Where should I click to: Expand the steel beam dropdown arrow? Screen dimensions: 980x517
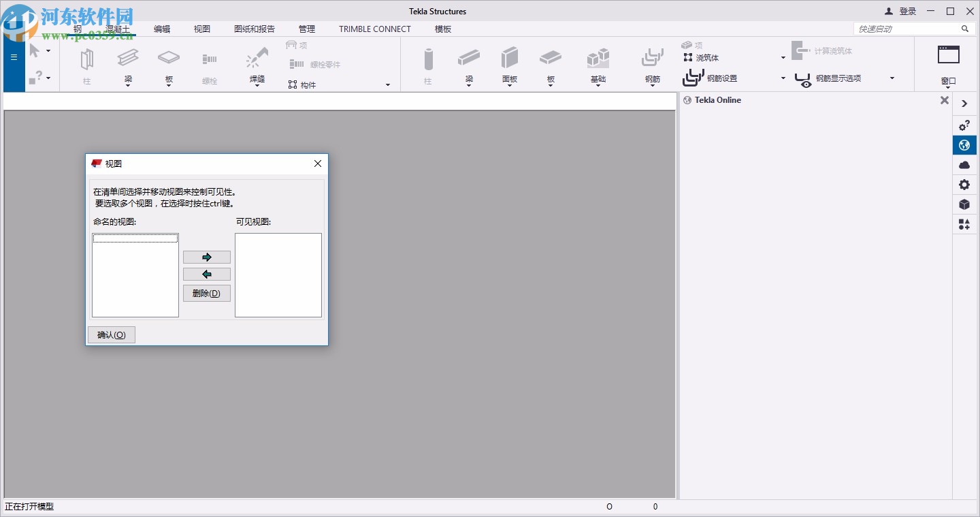point(128,87)
